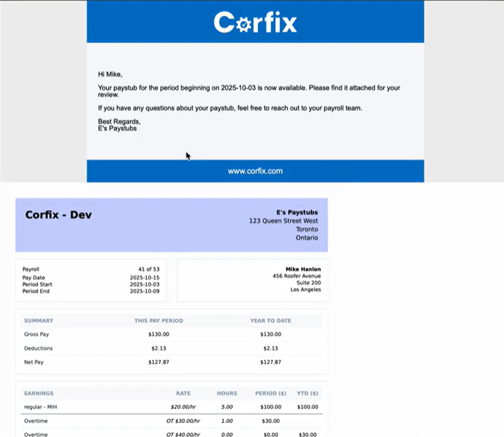Open the www.corfix.com link
Image resolution: width=504 pixels, height=437 pixels.
(x=255, y=171)
